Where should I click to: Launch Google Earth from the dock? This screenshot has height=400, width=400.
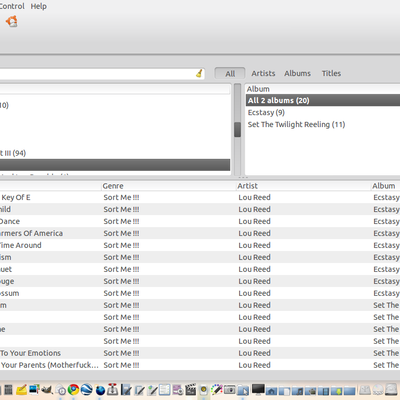pos(87,389)
